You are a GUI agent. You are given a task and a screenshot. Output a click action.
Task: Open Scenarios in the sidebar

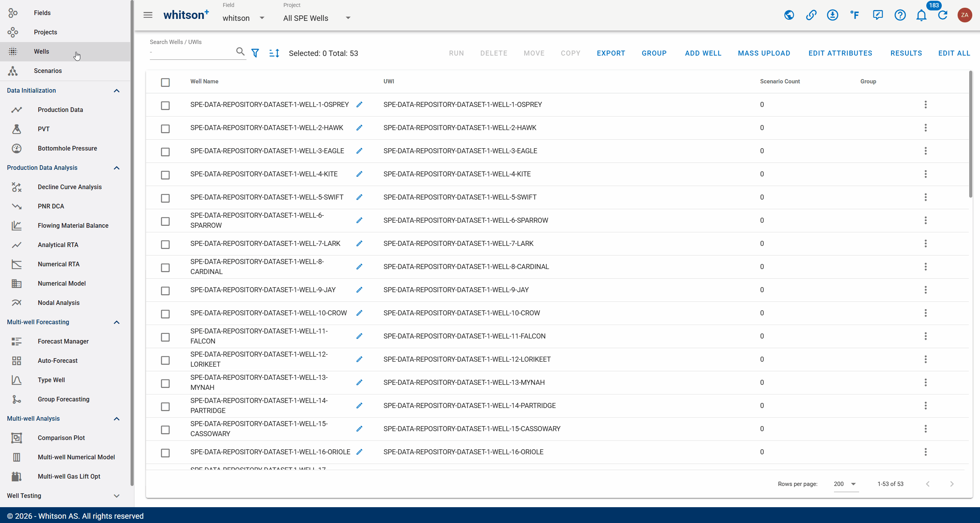tap(65, 71)
